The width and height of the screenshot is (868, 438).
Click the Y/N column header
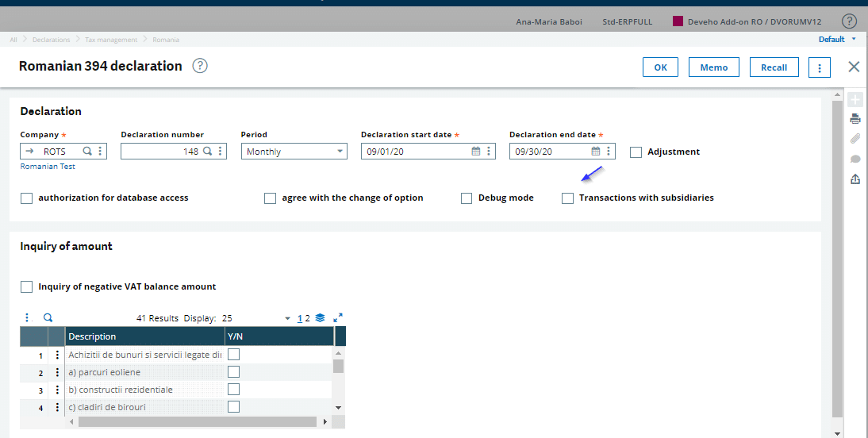(x=279, y=336)
